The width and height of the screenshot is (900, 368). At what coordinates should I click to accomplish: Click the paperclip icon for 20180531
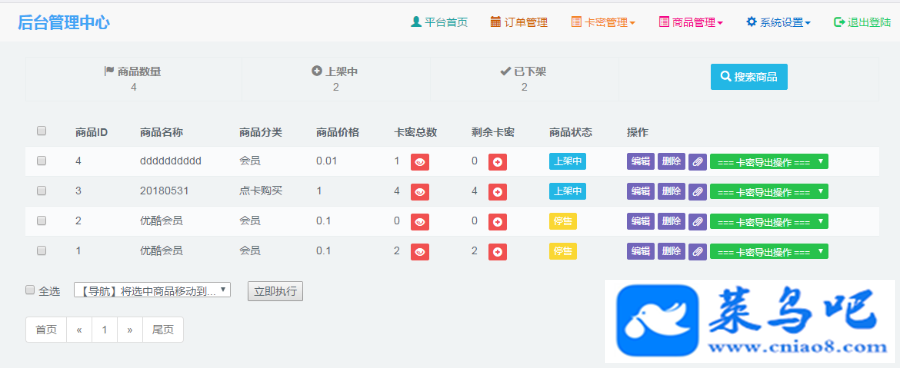pos(697,192)
